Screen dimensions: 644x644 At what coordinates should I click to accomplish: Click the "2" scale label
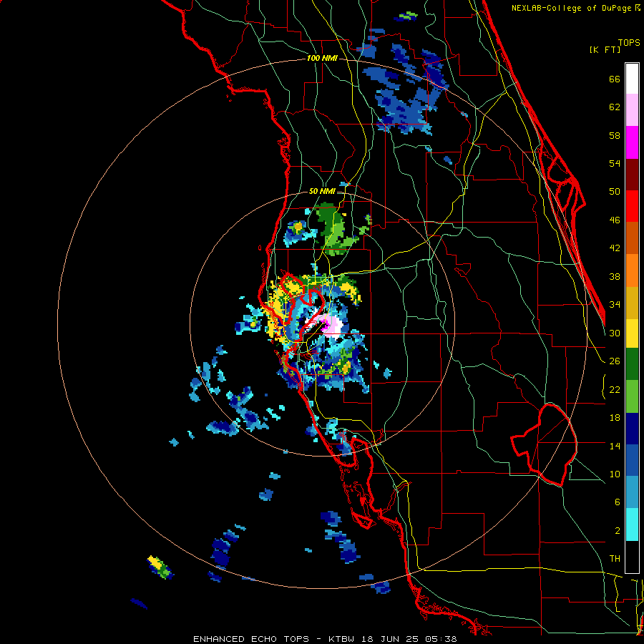pos(618,531)
